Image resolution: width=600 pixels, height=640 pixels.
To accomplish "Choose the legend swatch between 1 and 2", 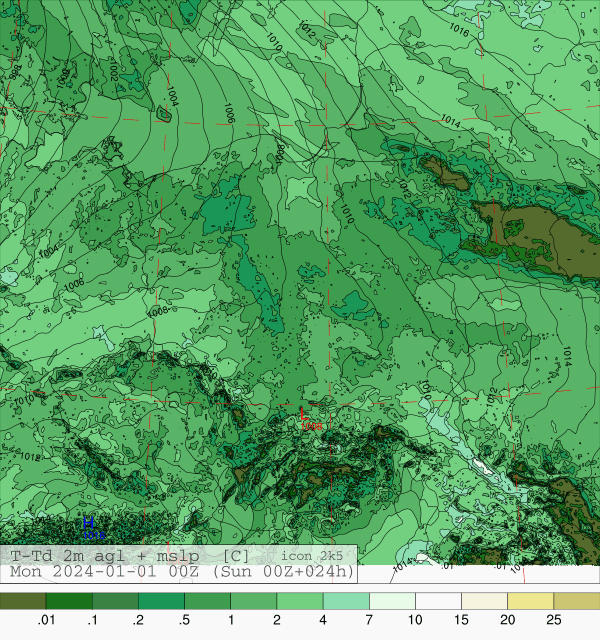I will pyautogui.click(x=253, y=601).
